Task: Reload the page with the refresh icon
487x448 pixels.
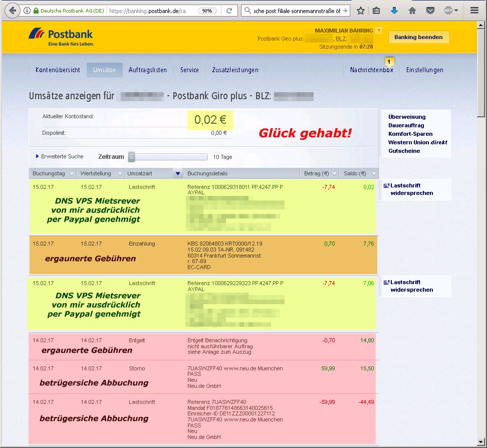Action: 229,11
